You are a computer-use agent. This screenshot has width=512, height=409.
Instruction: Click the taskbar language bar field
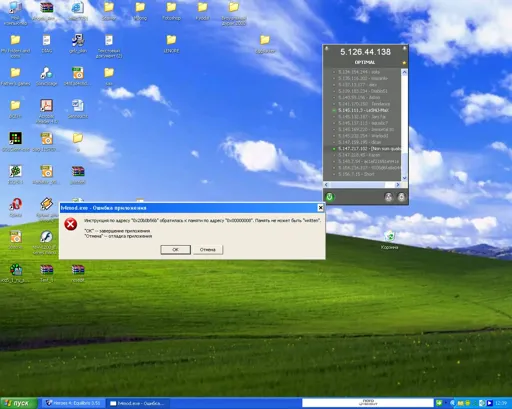[x=368, y=403]
